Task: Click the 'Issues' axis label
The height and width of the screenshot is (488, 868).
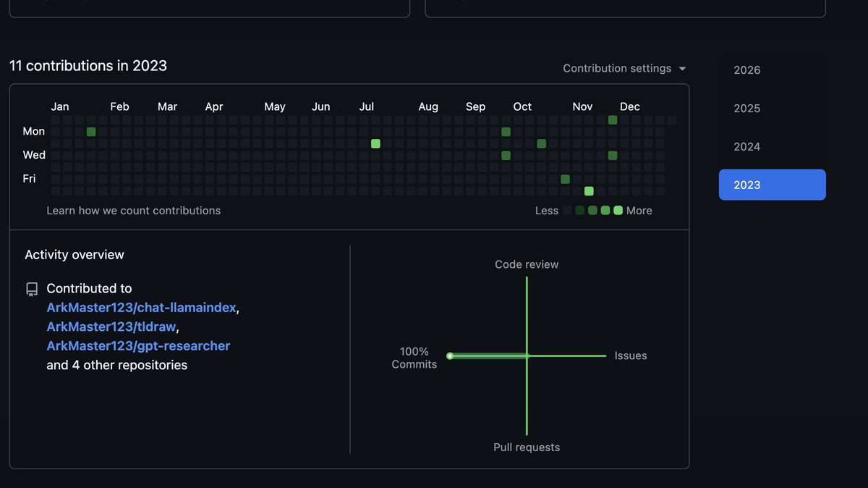Action: click(631, 356)
